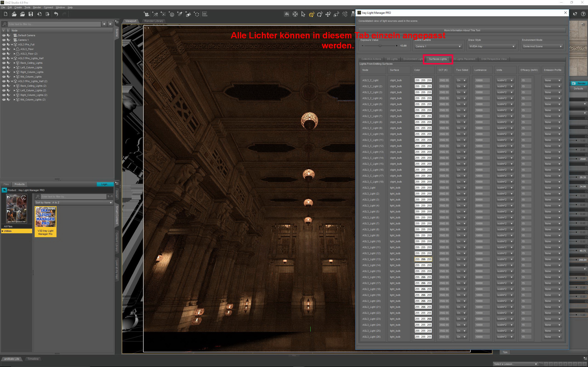Hide the ASL3_Floor node via eye icon
This screenshot has height=367, width=588.
point(4,49)
